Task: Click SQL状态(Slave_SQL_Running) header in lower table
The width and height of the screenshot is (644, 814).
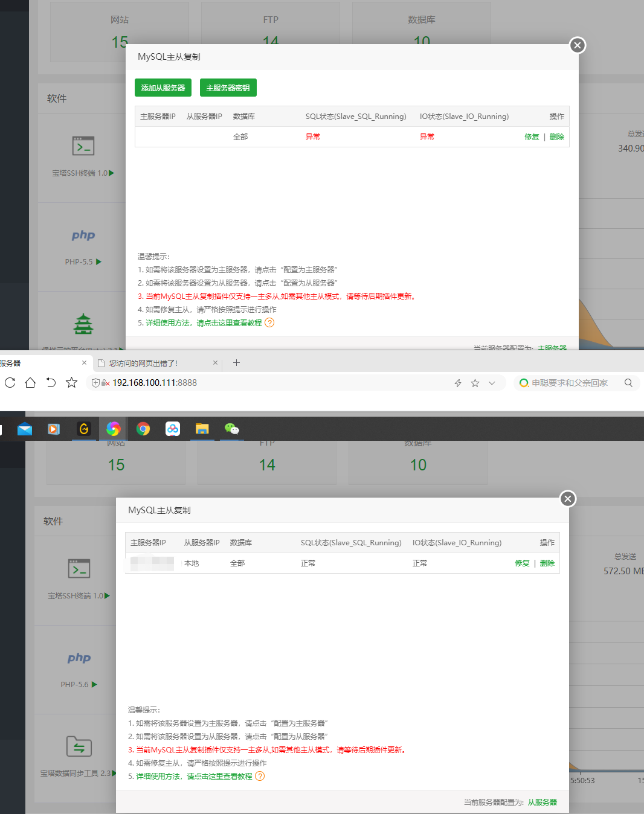Action: [351, 543]
